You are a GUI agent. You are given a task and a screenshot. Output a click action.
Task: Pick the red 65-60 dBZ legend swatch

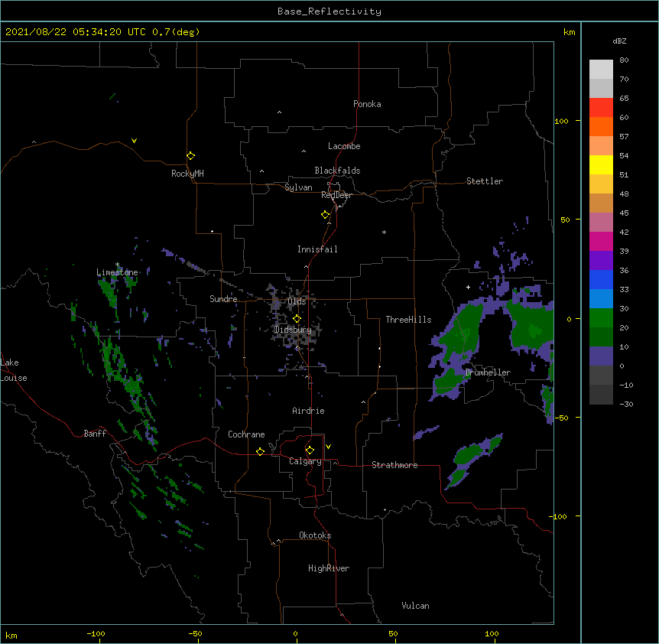click(601, 107)
